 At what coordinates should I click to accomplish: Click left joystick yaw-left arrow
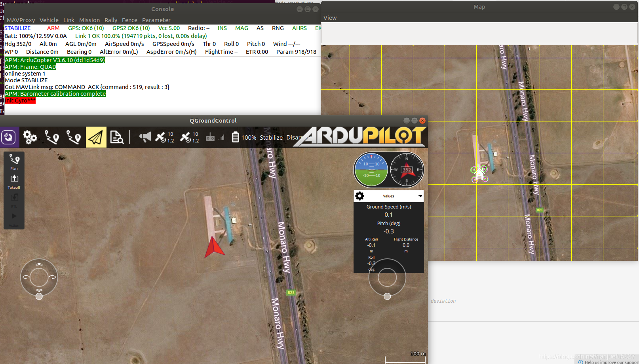pyautogui.click(x=26, y=277)
